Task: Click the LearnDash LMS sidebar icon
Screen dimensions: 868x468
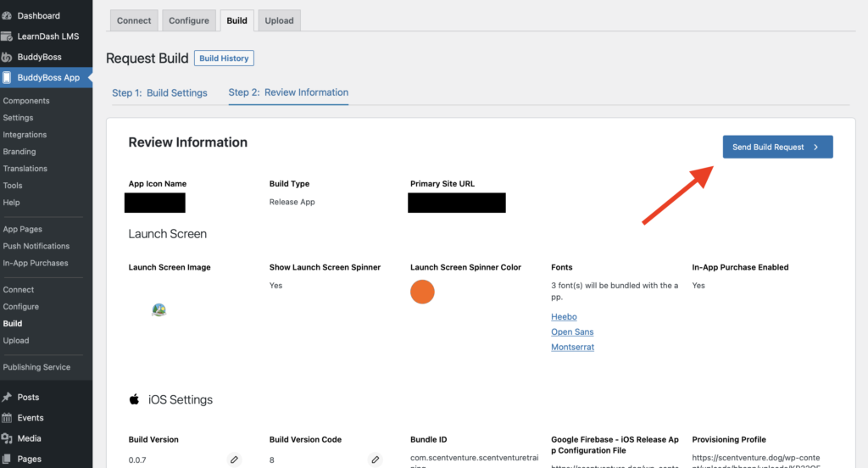Action: (x=8, y=36)
